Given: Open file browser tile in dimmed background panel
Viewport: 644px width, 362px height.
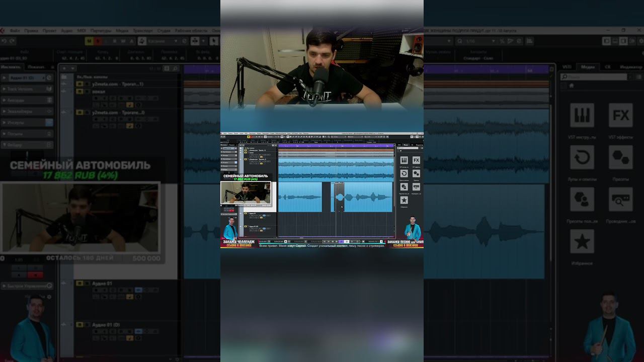Looking at the screenshot, I should (621, 200).
